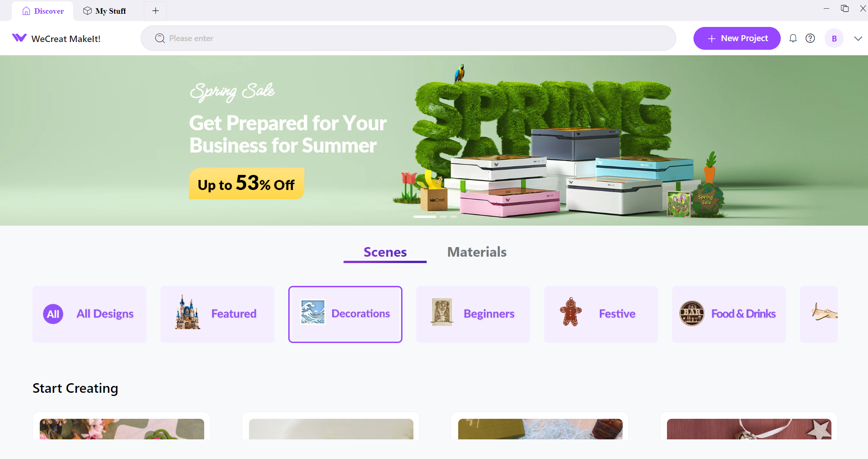868x459 pixels.
Task: Switch to the My Stuff tab
Action: [104, 11]
